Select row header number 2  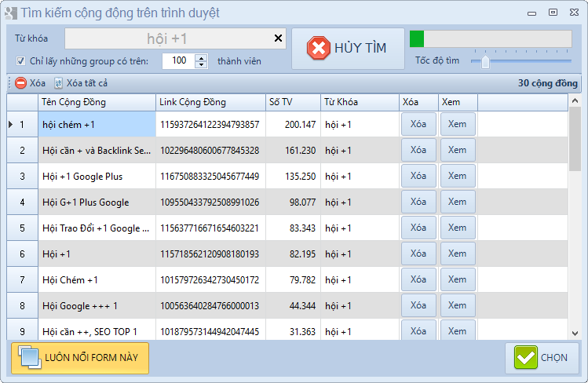pyautogui.click(x=22, y=150)
